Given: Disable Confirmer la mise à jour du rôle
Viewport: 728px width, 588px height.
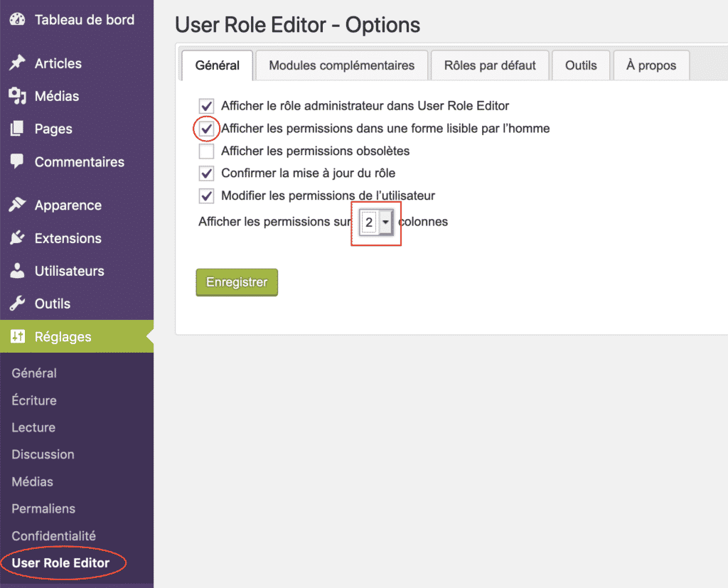Looking at the screenshot, I should (206, 173).
